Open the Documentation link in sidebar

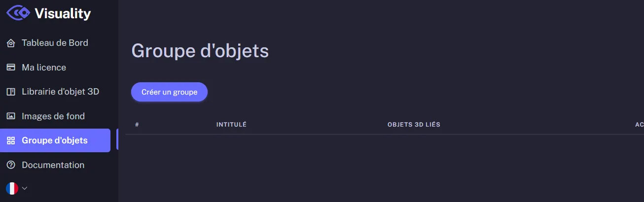pyautogui.click(x=53, y=165)
